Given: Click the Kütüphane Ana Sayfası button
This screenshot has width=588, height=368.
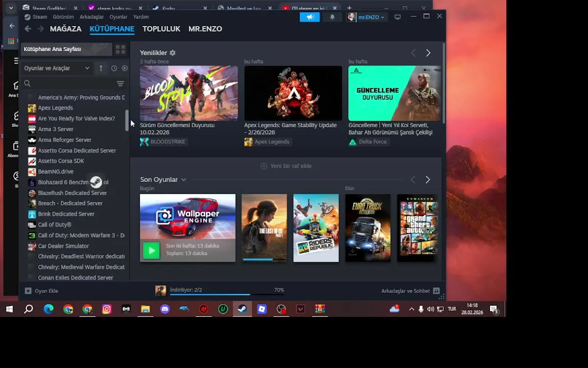Looking at the screenshot, I should 66,49.
